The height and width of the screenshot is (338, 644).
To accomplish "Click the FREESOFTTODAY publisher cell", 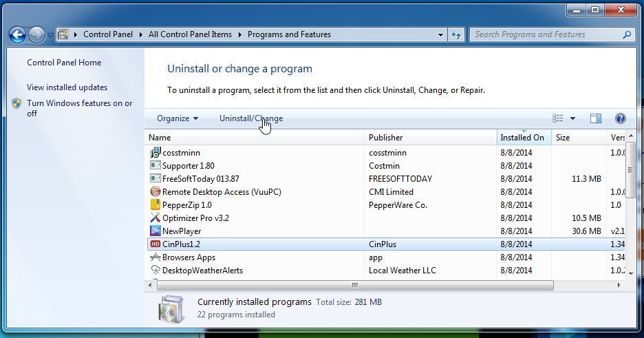I will [x=400, y=179].
